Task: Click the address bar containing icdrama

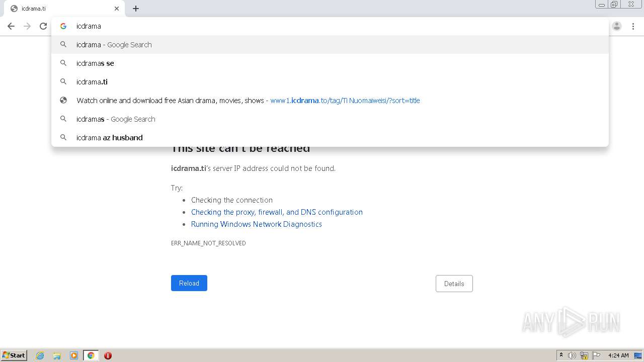Action: pyautogui.click(x=330, y=26)
